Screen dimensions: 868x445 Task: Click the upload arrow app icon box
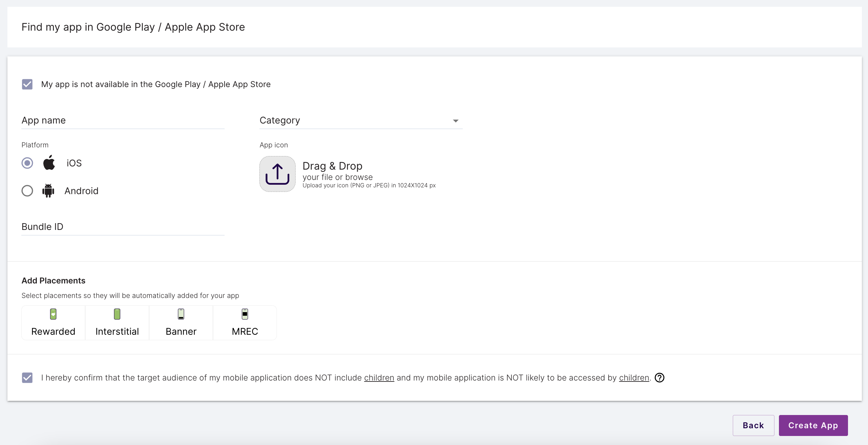[277, 174]
